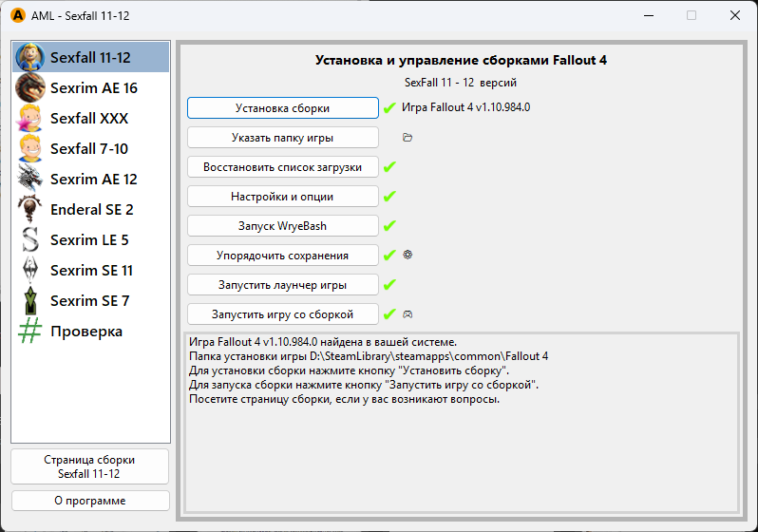This screenshot has width=758, height=532.
Task: Choose Sexrim SE 11 in the list
Action: (91, 271)
